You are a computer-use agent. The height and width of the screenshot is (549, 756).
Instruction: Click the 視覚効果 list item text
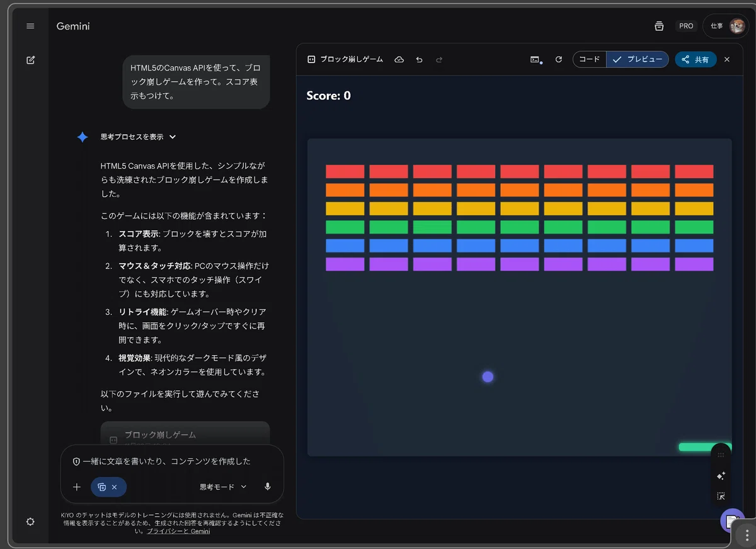pos(194,365)
